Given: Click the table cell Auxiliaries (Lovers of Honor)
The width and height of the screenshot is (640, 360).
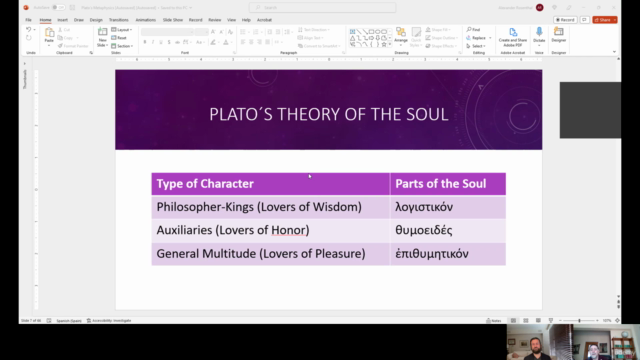Looking at the screenshot, I should click(x=271, y=230).
